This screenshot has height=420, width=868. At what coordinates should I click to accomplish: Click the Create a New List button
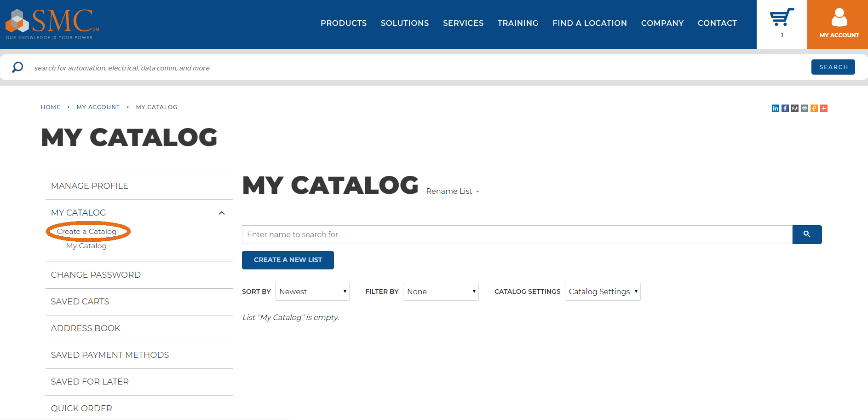pyautogui.click(x=287, y=260)
